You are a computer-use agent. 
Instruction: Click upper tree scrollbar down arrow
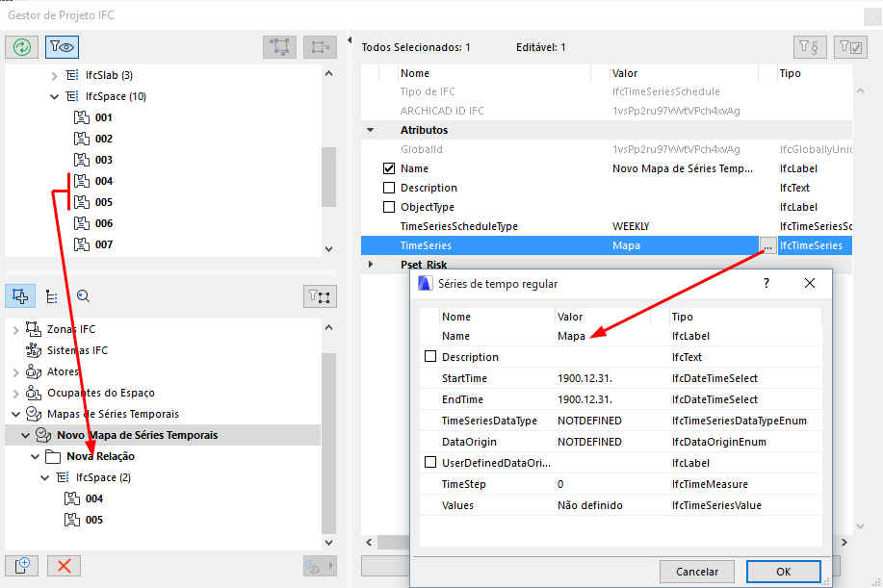tap(329, 249)
